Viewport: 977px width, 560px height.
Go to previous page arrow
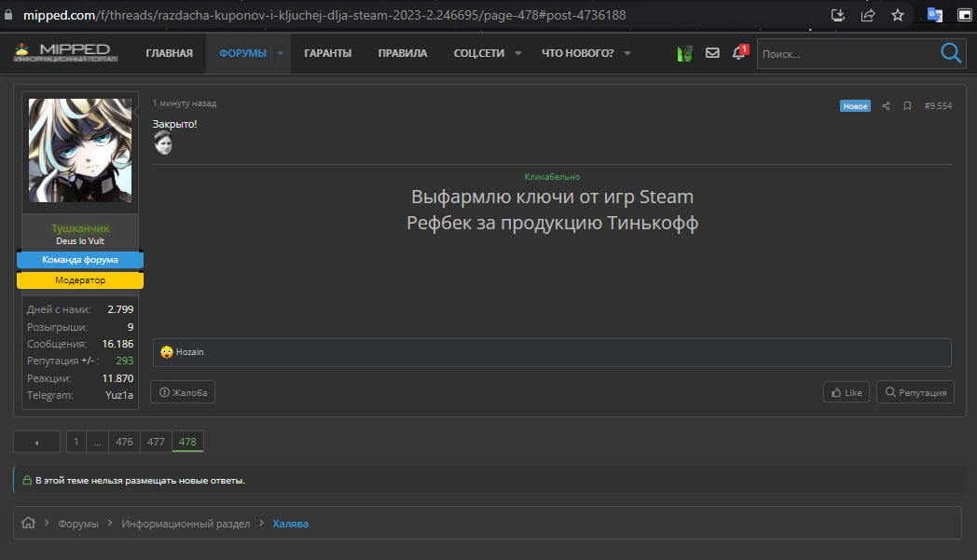pos(36,442)
